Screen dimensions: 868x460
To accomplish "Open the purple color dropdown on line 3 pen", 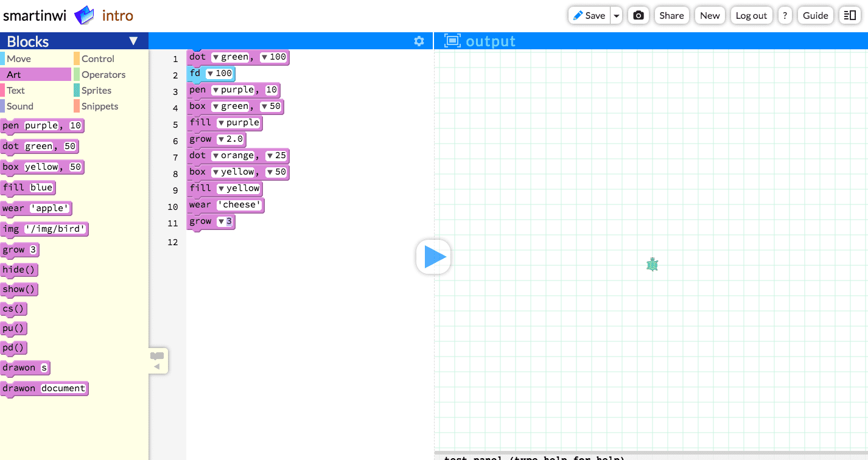I will point(215,90).
